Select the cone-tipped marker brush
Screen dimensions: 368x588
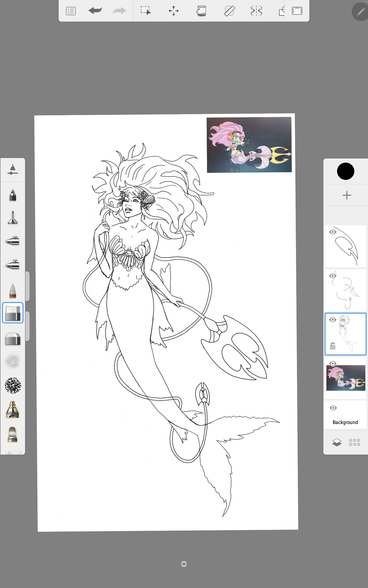click(x=13, y=290)
